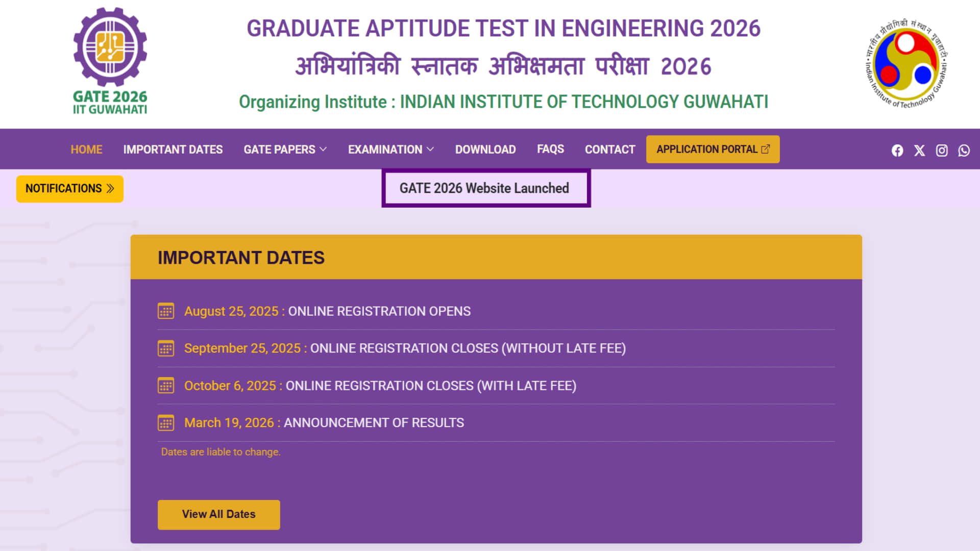Screen dimensions: 980x551
Task: Expand the Examination dropdown menu
Action: 390,149
